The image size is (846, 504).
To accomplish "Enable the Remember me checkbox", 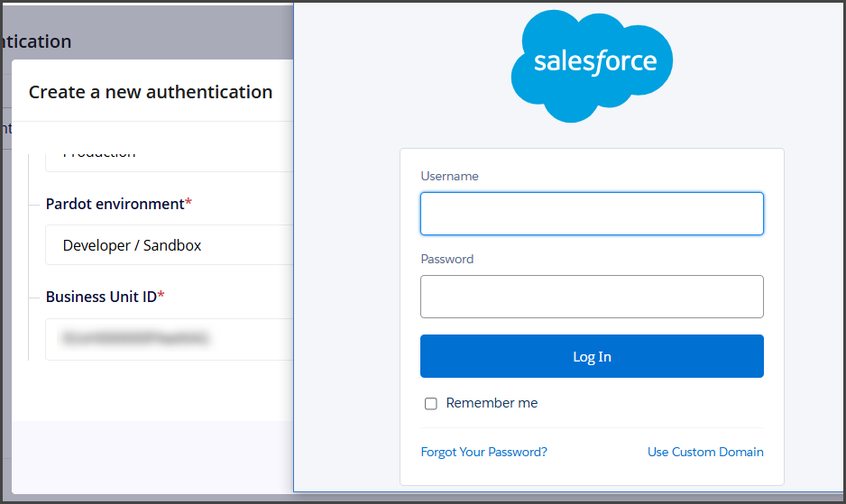I will click(x=431, y=404).
